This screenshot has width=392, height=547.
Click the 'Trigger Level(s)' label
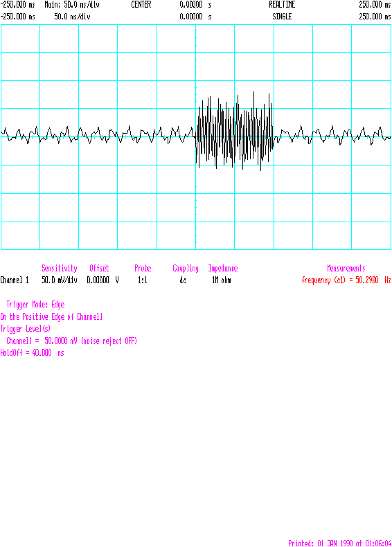coord(26,329)
